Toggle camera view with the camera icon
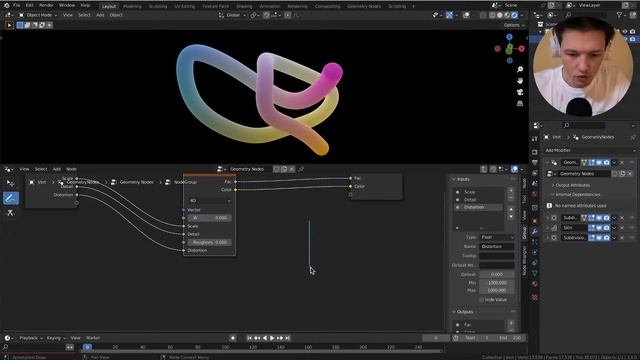This screenshot has height=360, width=640. pyautogui.click(x=520, y=92)
